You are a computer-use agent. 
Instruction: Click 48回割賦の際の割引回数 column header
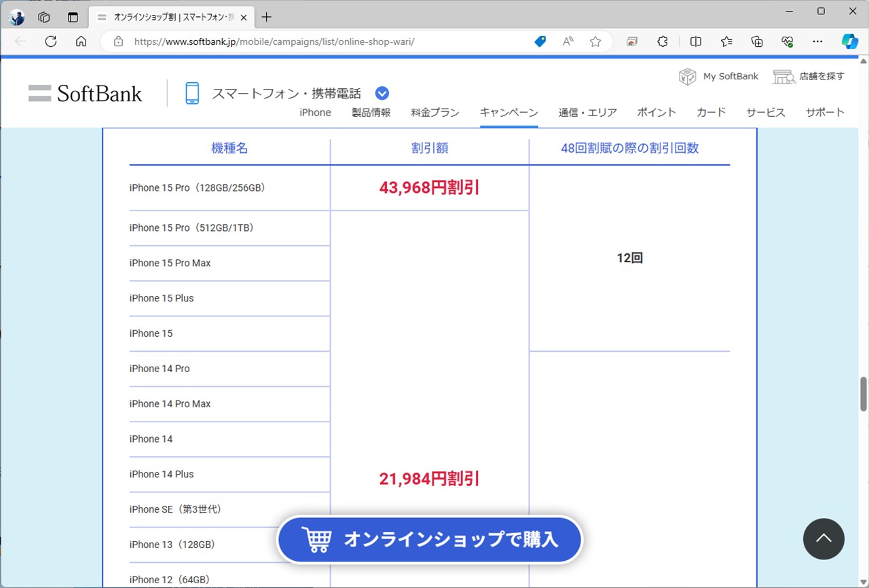pos(630,148)
